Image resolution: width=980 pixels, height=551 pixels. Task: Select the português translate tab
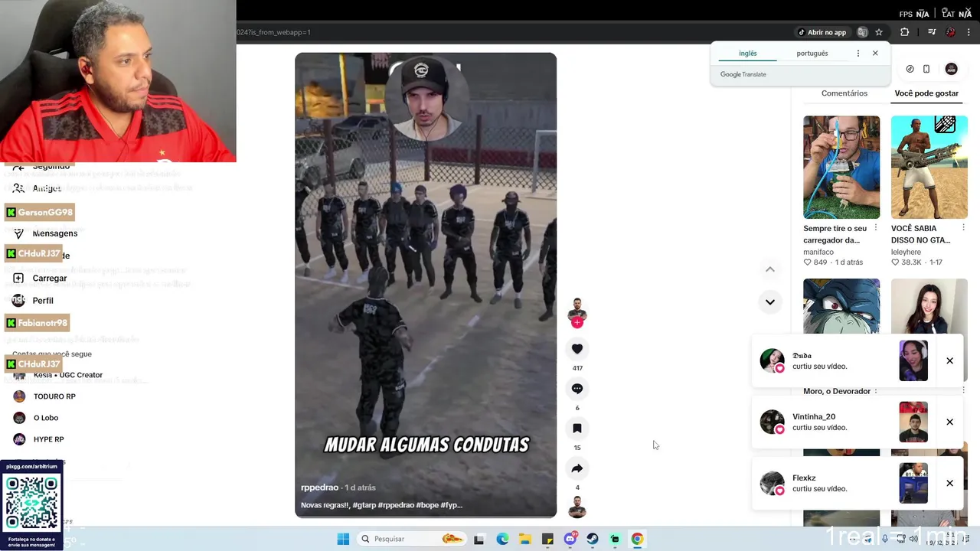(x=812, y=54)
